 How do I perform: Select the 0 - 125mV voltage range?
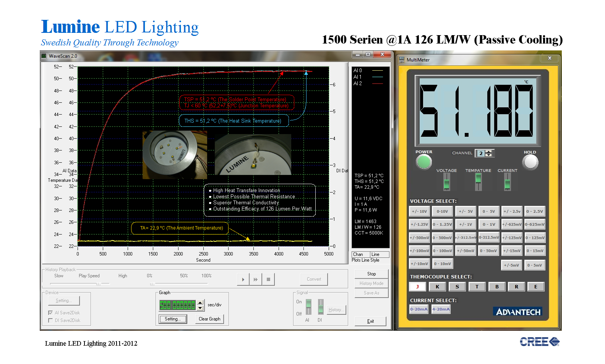click(535, 238)
